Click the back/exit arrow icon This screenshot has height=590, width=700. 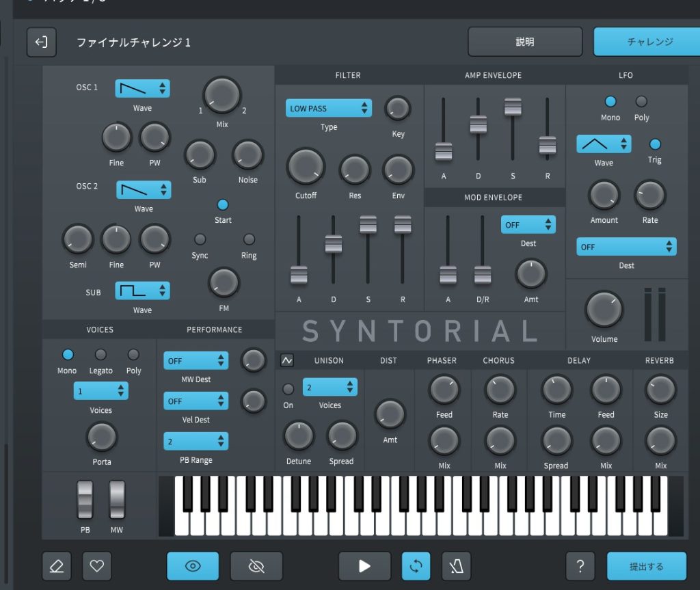[42, 42]
